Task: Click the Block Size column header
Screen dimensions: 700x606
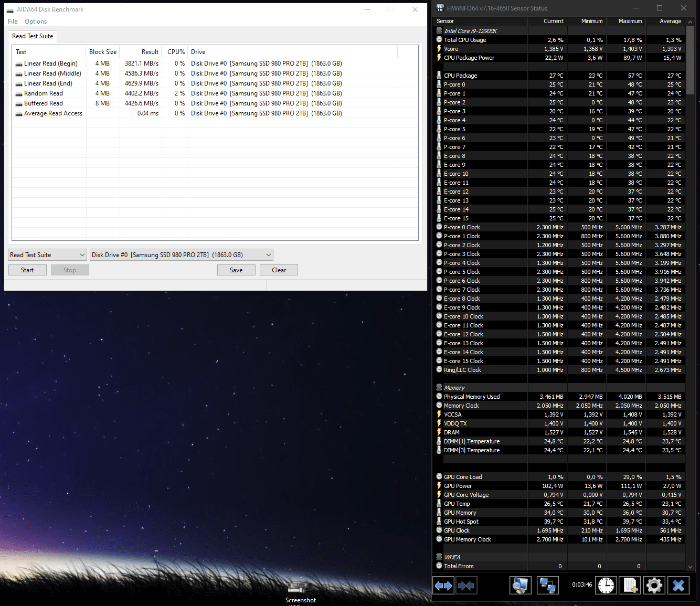Action: pos(103,52)
